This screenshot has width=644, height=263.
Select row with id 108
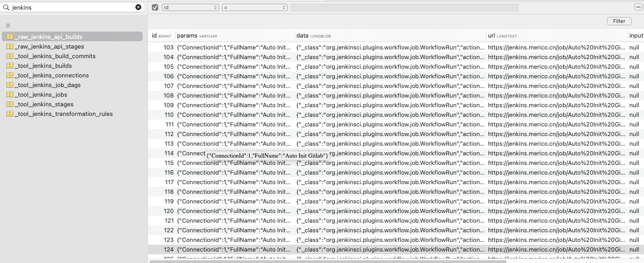396,95
